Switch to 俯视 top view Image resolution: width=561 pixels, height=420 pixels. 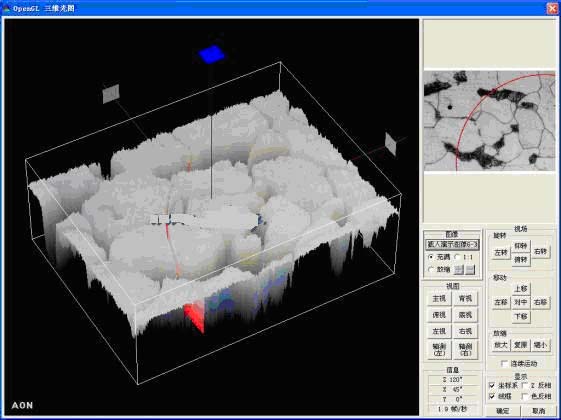pyautogui.click(x=439, y=315)
